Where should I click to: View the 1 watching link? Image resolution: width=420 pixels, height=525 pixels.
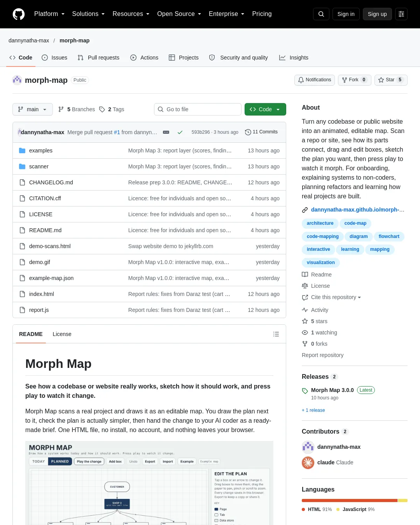pos(319,332)
